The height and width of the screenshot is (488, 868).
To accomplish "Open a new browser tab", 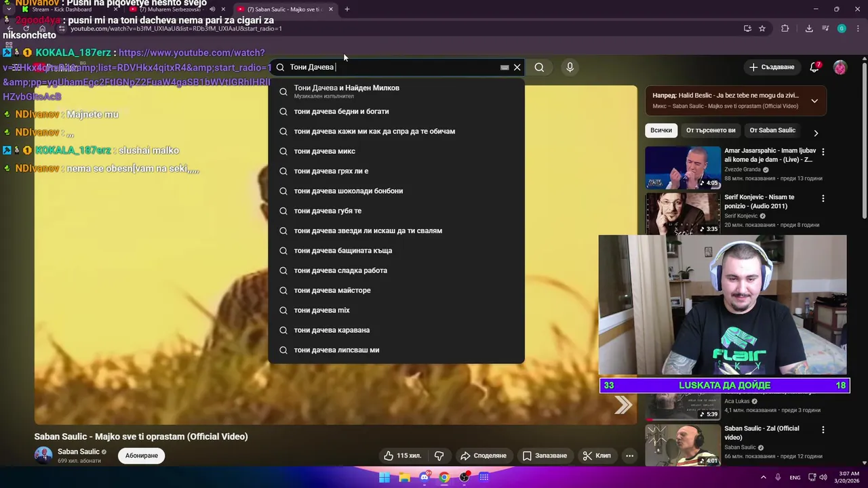I will tap(347, 9).
